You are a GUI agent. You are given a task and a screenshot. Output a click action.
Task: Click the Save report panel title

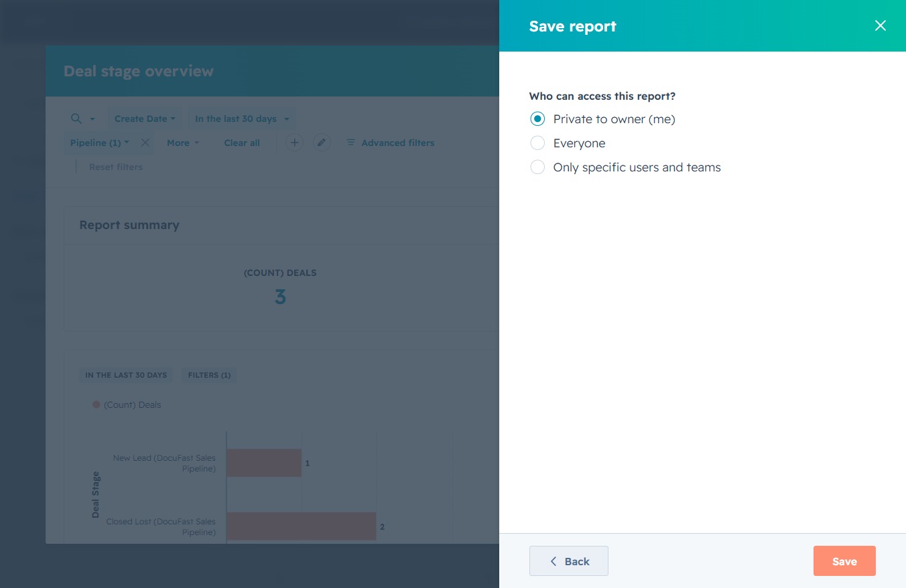click(x=573, y=26)
